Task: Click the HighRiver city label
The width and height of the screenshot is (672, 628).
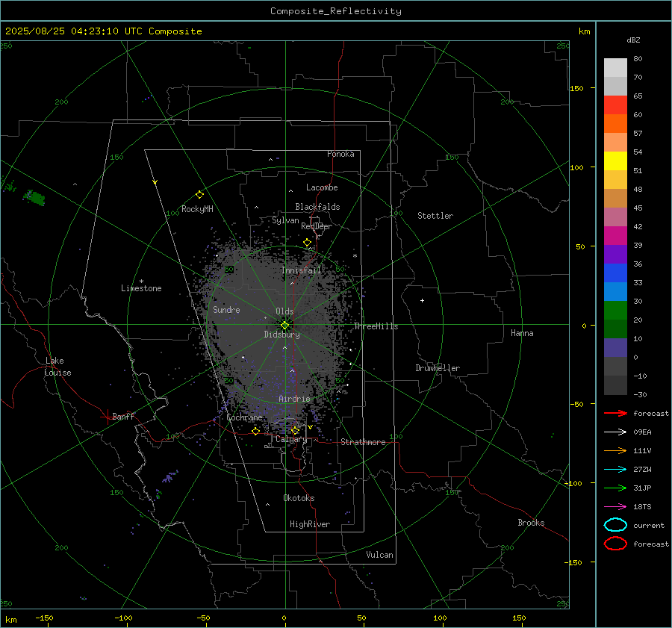Action: [310, 524]
